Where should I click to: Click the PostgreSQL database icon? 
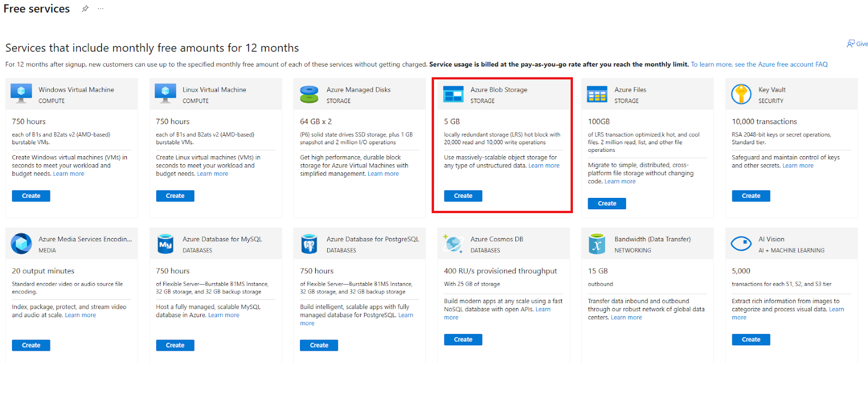point(309,243)
